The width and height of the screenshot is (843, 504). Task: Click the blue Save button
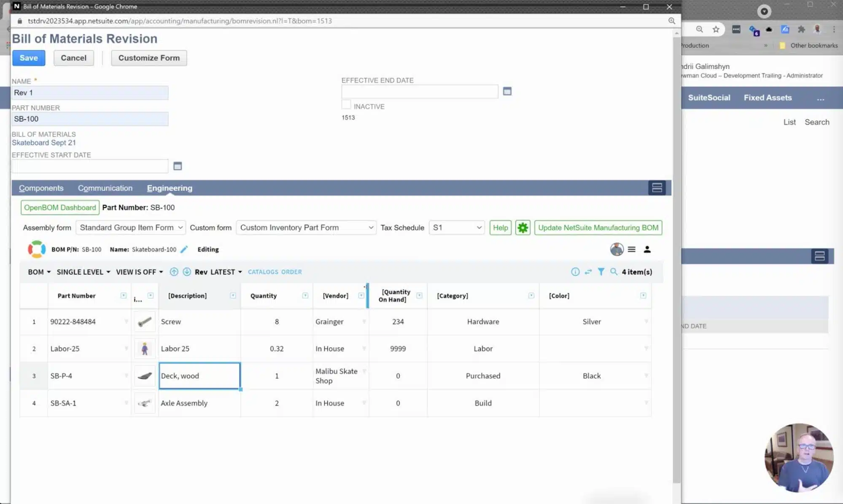point(29,58)
